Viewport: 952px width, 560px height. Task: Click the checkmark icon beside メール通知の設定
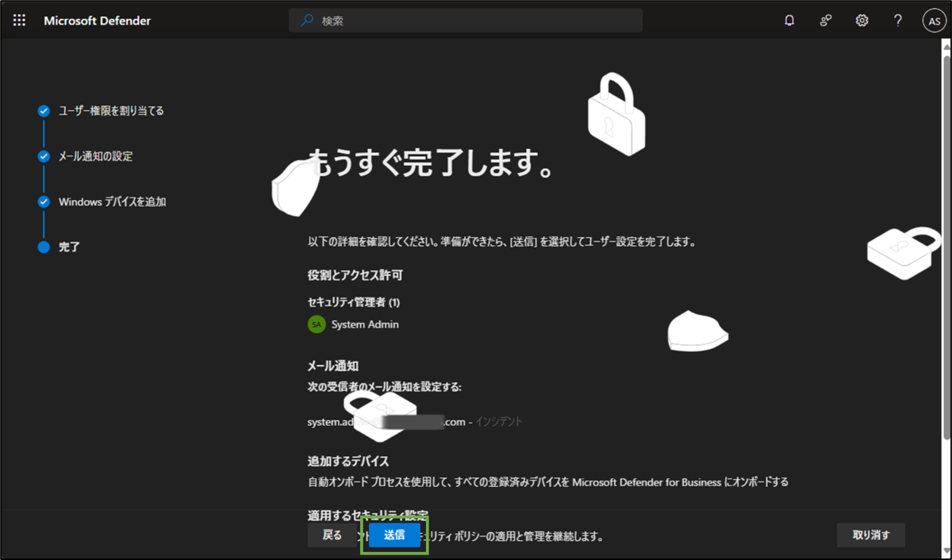click(x=44, y=156)
